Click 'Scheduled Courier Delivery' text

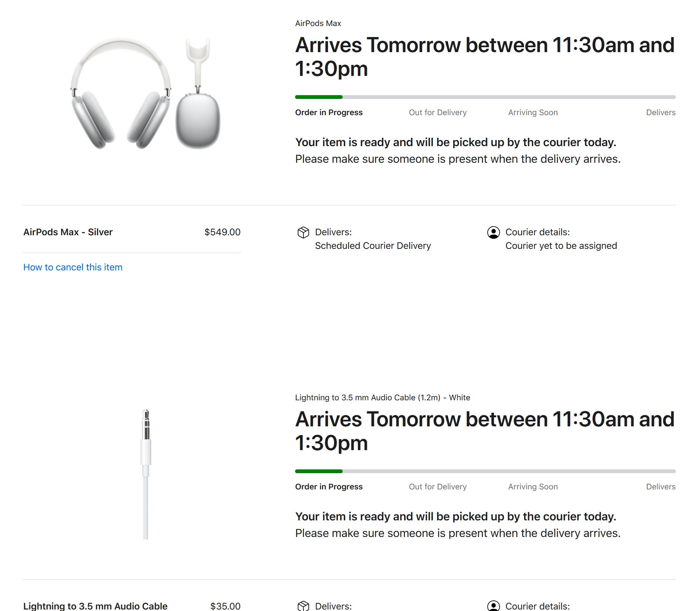(373, 246)
